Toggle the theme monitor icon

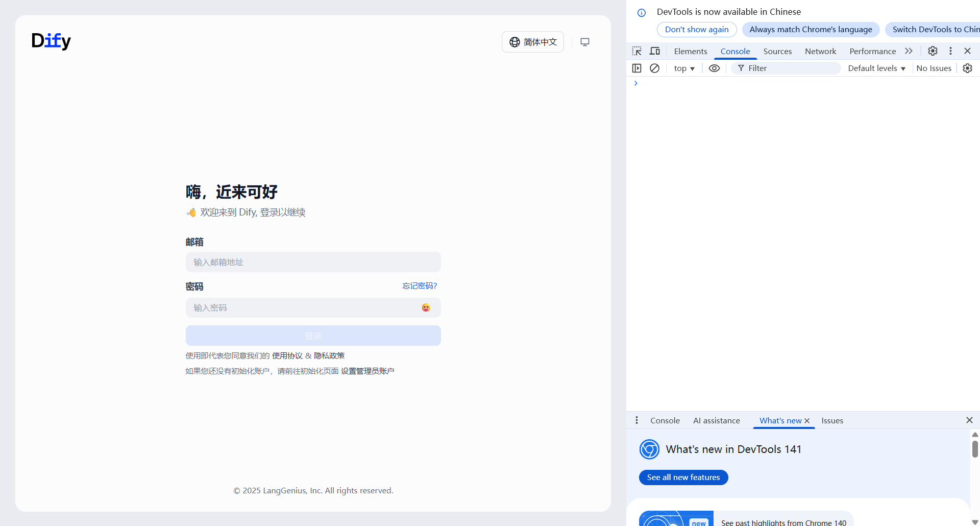pyautogui.click(x=585, y=42)
